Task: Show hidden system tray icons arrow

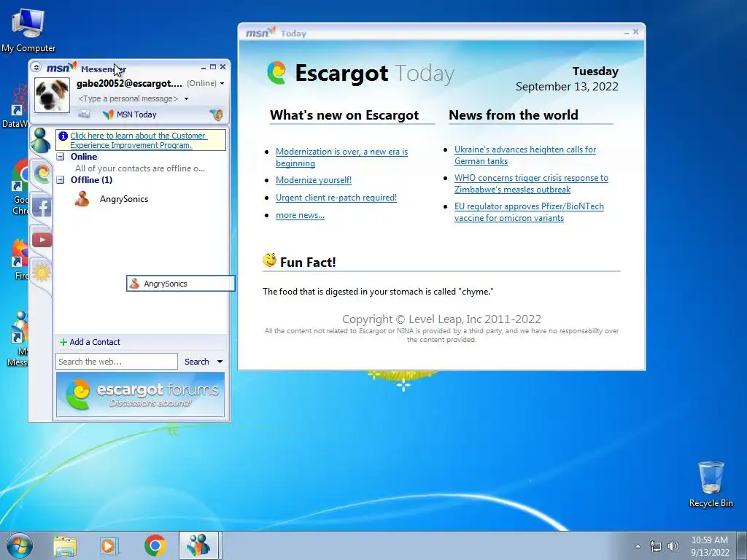Action: pyautogui.click(x=638, y=546)
